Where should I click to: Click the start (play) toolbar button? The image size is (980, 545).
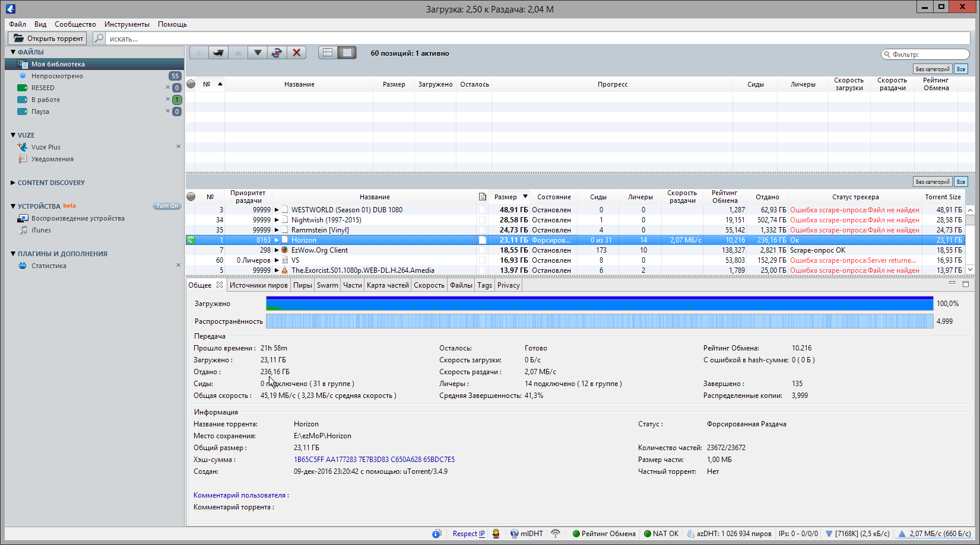(199, 53)
